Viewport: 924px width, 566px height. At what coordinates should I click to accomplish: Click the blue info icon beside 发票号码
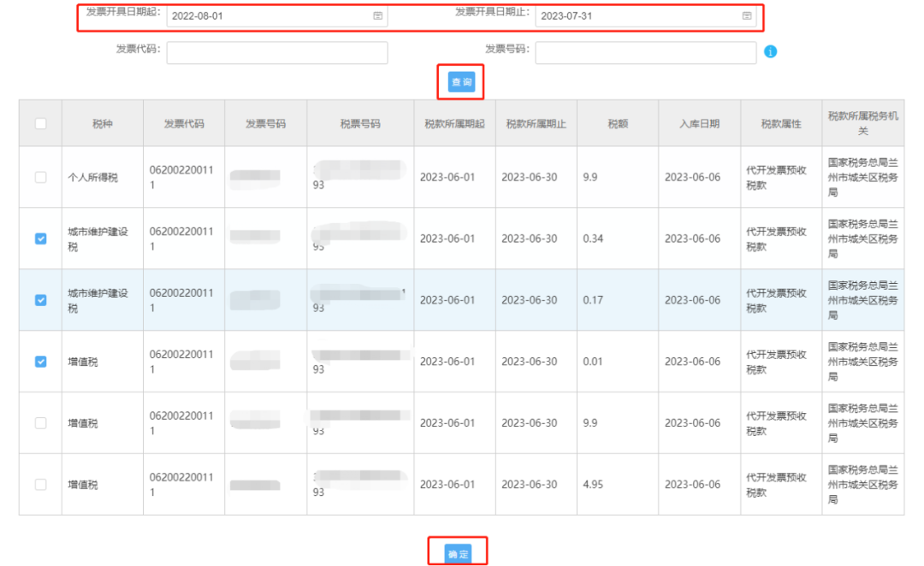[770, 52]
